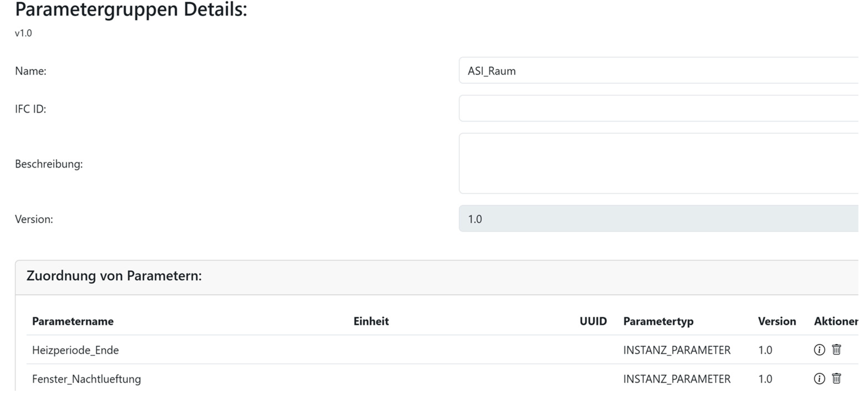Viewport: 868px width, 417px height.
Task: Click the Aktionen column header
Action: click(x=835, y=321)
